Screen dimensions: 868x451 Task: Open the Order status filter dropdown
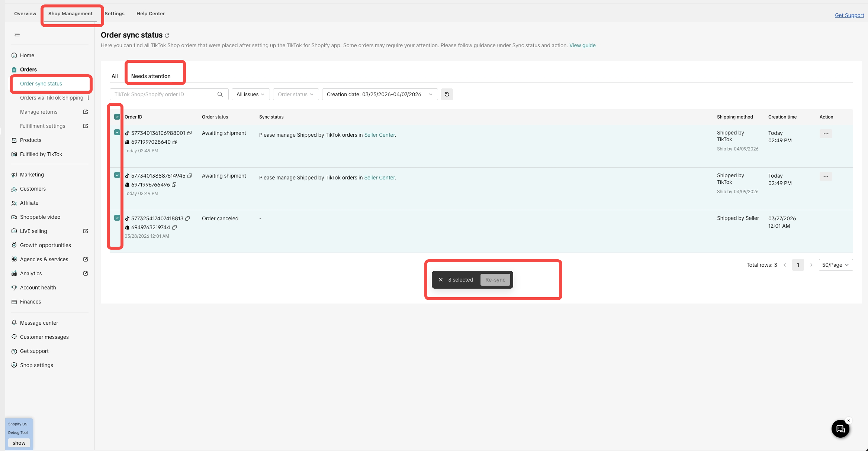click(296, 94)
